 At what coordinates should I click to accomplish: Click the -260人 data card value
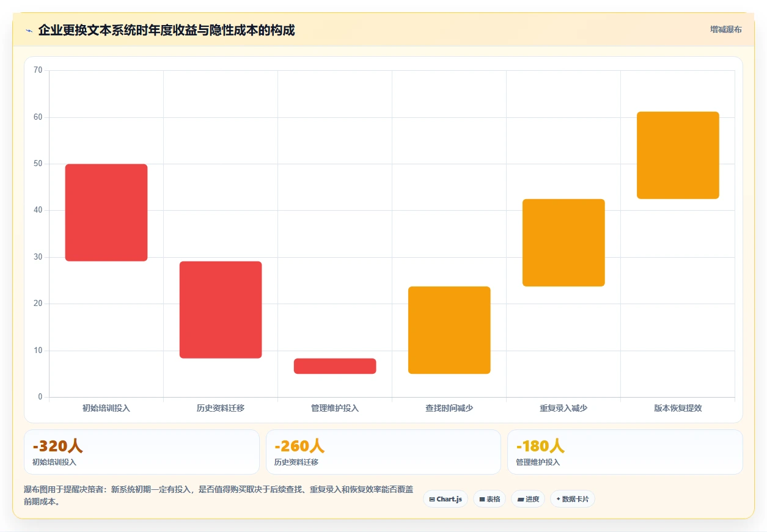click(299, 446)
